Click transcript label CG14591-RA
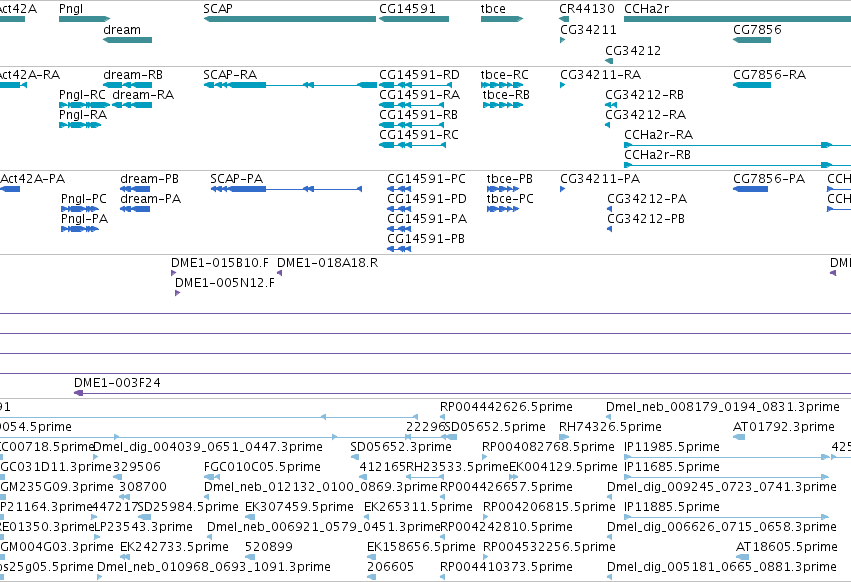Screen dimensions: 851x582 (x=420, y=94)
